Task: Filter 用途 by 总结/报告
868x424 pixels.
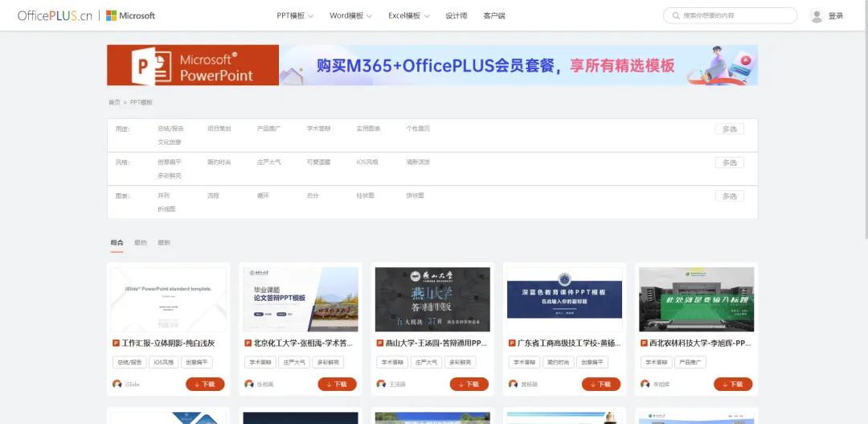Action: (170, 129)
